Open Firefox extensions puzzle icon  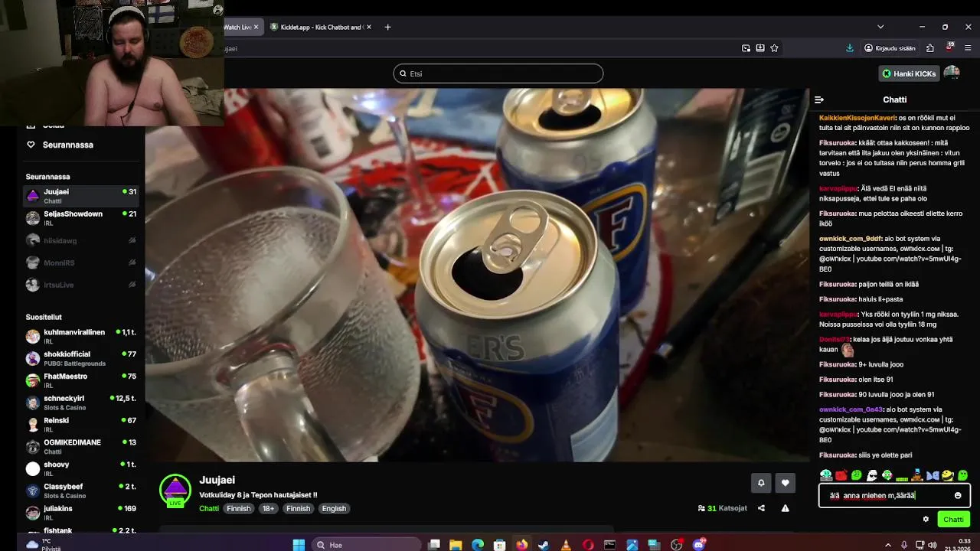[x=930, y=48]
